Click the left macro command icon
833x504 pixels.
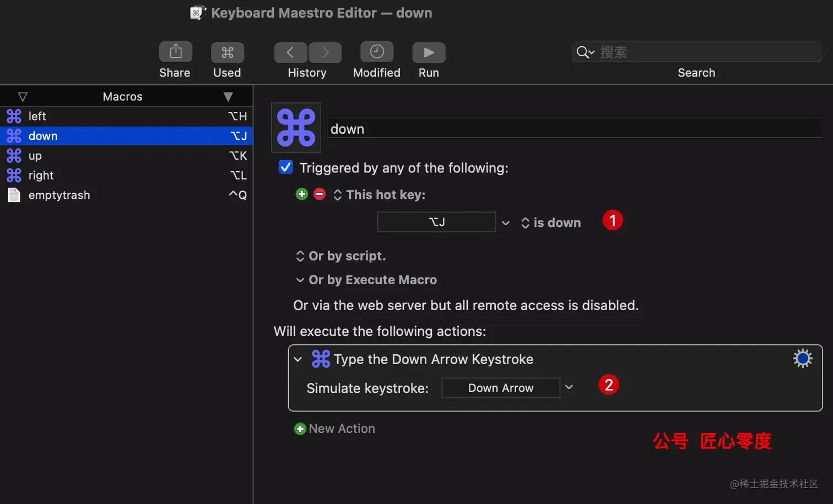point(14,116)
